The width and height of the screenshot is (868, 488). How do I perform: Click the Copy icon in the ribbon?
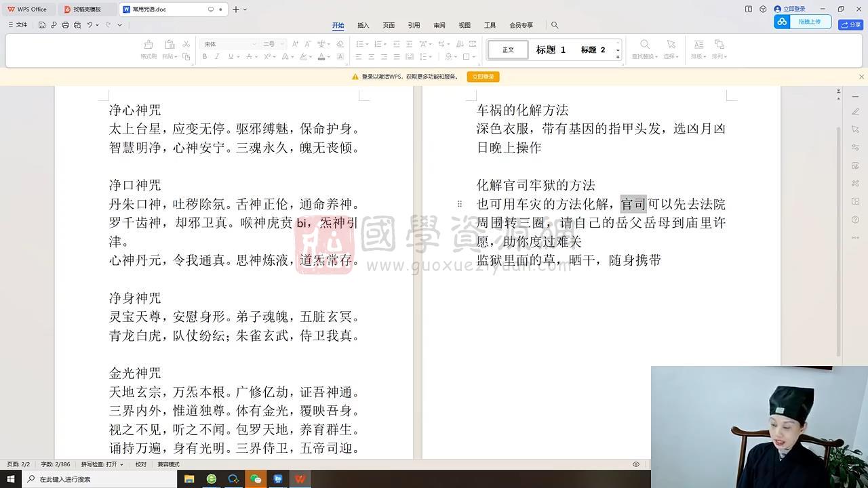186,56
